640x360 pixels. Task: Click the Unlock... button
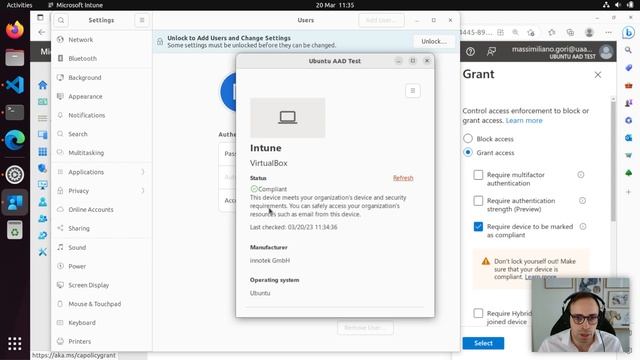click(433, 42)
